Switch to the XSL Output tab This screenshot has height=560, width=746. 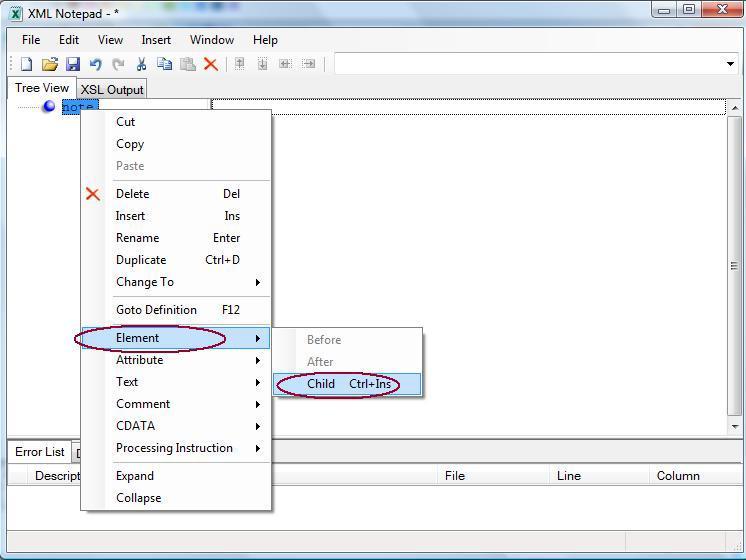(x=112, y=89)
